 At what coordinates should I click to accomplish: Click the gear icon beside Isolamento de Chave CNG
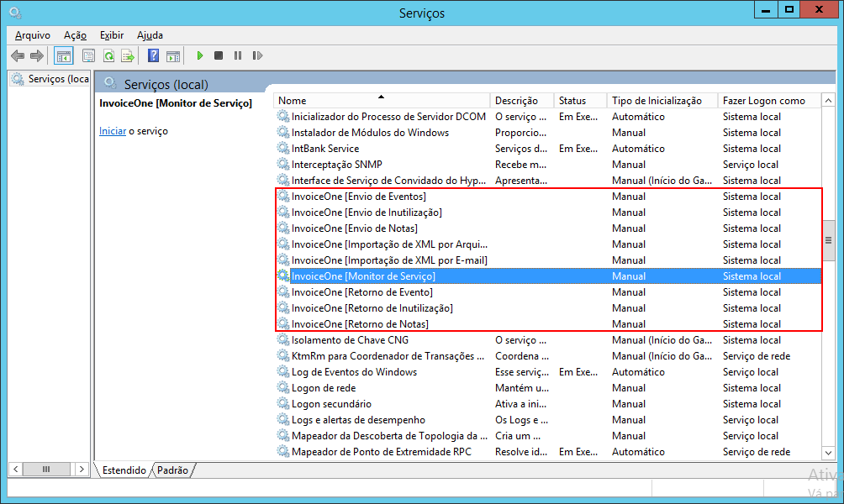283,340
